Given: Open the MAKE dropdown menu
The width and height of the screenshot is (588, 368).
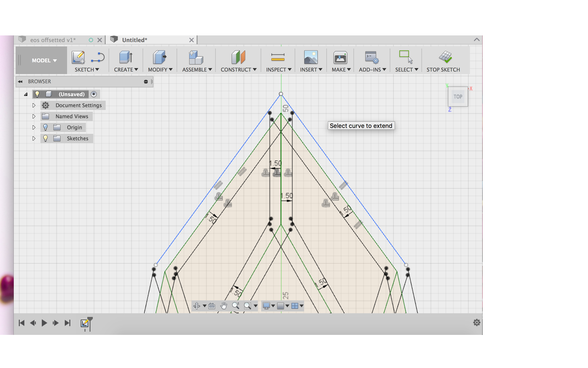Looking at the screenshot, I should (x=341, y=70).
